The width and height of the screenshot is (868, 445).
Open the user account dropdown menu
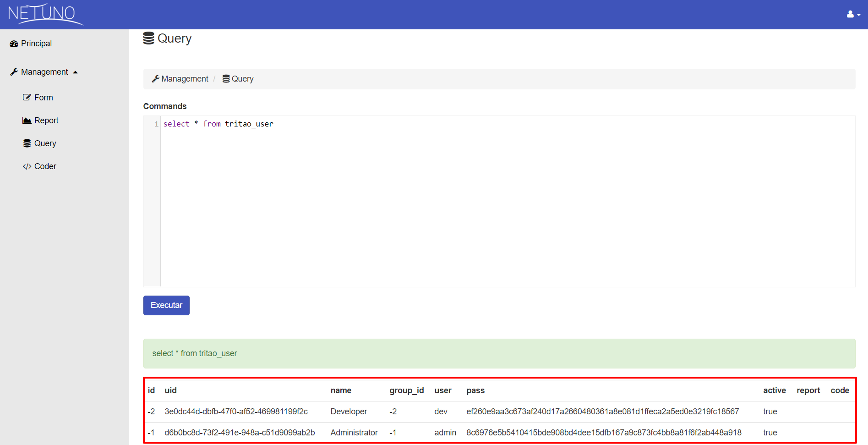[x=853, y=15]
